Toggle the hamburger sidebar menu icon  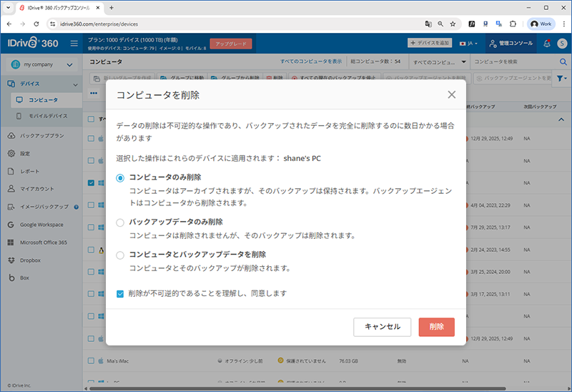pyautogui.click(x=74, y=44)
